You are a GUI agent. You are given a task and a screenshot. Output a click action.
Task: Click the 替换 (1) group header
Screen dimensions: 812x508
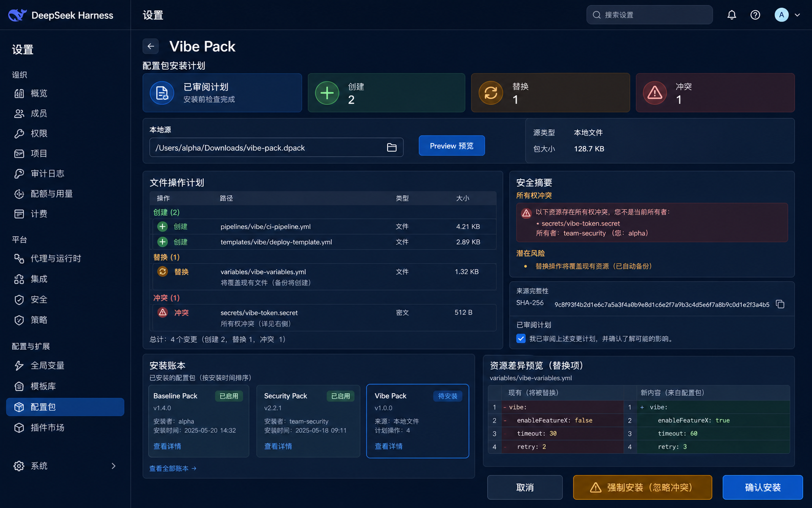pos(166,257)
